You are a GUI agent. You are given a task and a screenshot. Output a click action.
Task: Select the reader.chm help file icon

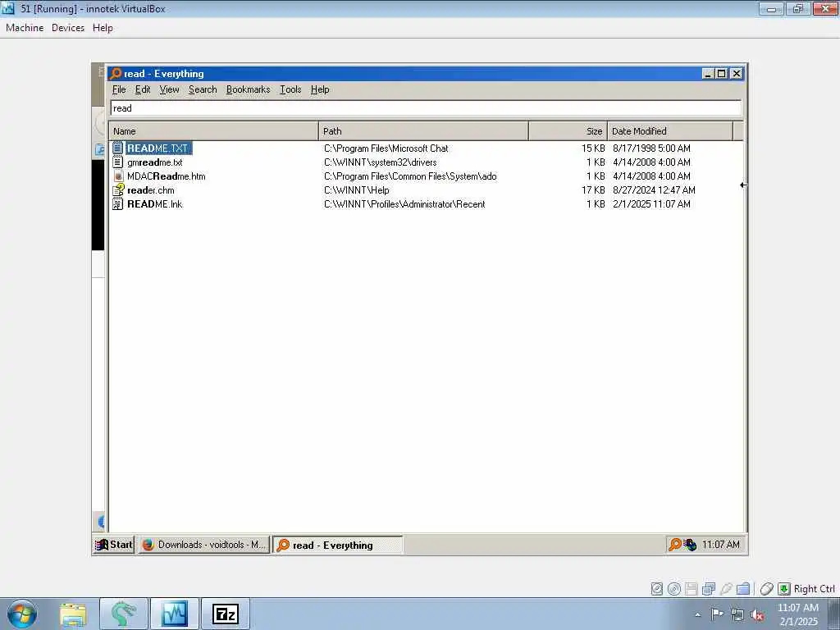[x=118, y=189]
